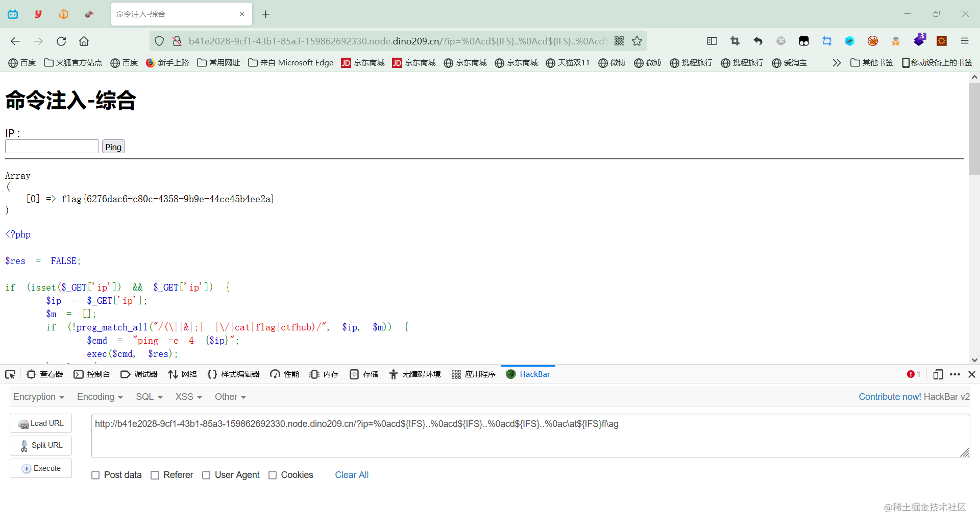Open the 新手上路 bookmark
This screenshot has width=980, height=526.
[x=167, y=63]
